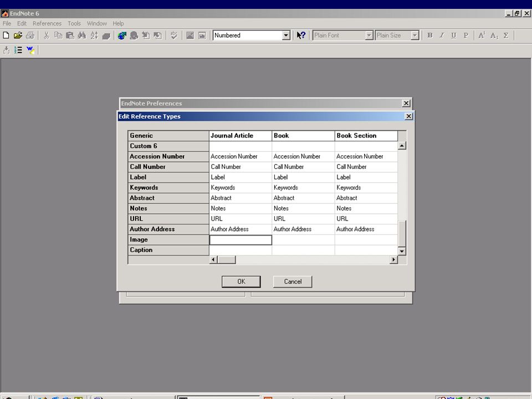
Task: Click the Insert Citation icon in second toolbar
Action: click(x=7, y=50)
